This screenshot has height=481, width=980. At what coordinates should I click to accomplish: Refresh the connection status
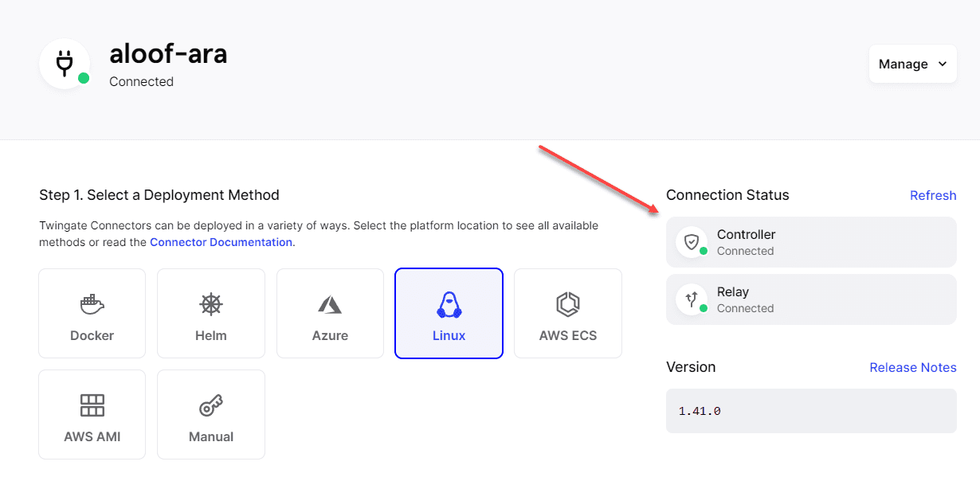(x=933, y=195)
